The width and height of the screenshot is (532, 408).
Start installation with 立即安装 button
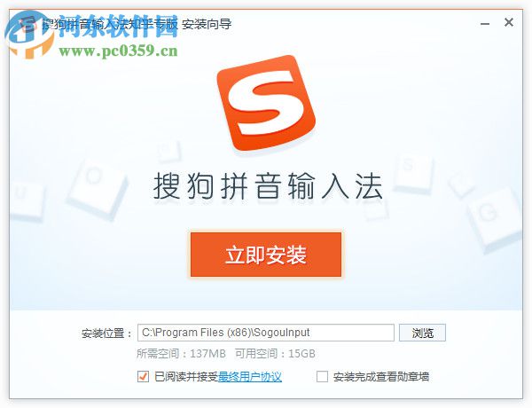click(x=266, y=255)
